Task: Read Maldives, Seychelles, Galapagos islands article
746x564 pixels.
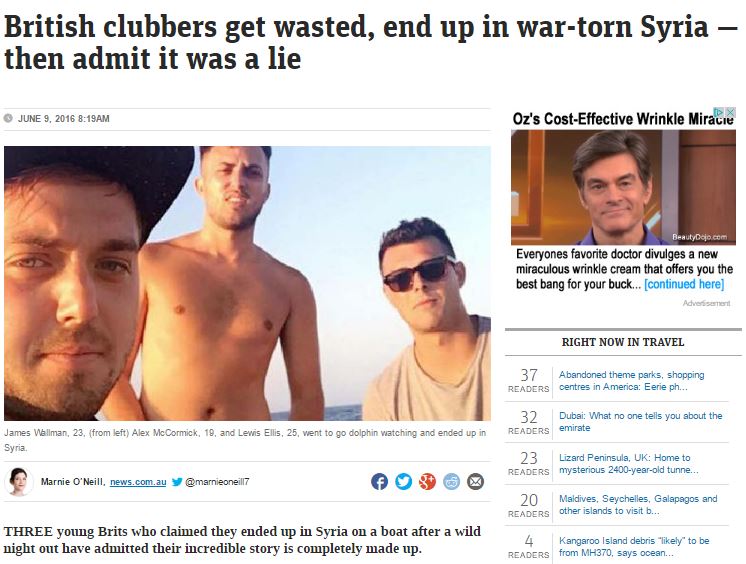Action: (x=638, y=505)
